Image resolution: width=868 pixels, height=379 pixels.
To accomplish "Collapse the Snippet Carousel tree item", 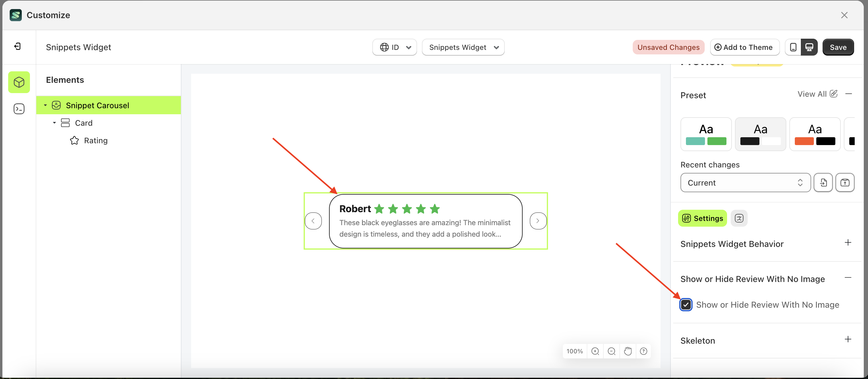I will coord(45,105).
